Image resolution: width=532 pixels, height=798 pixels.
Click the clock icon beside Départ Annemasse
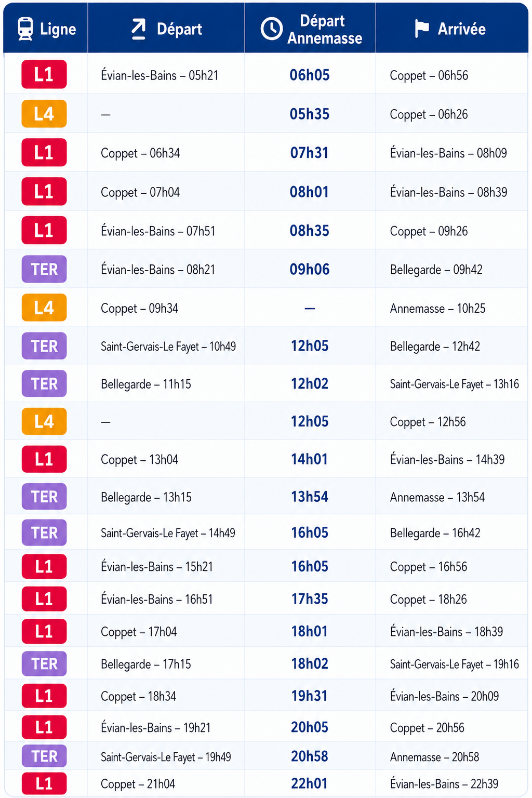(x=272, y=29)
